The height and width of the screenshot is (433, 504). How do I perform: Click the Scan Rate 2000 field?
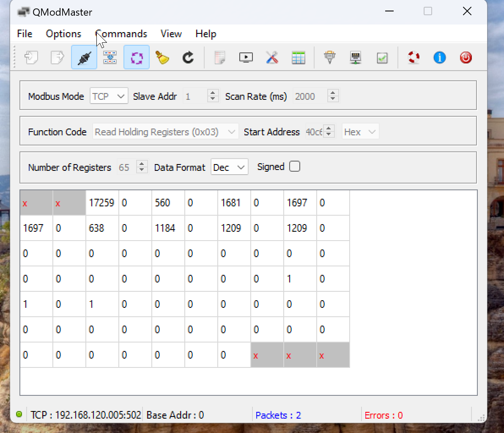pos(310,96)
